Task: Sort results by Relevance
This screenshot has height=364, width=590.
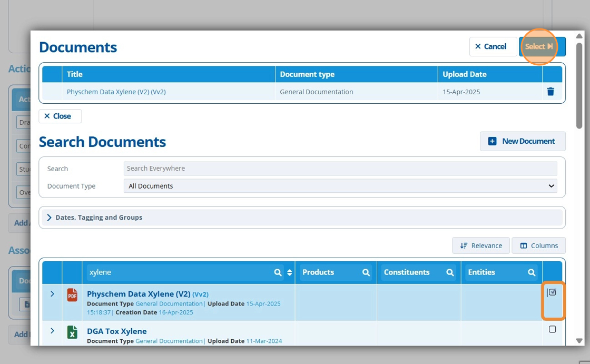Action: [x=481, y=245]
